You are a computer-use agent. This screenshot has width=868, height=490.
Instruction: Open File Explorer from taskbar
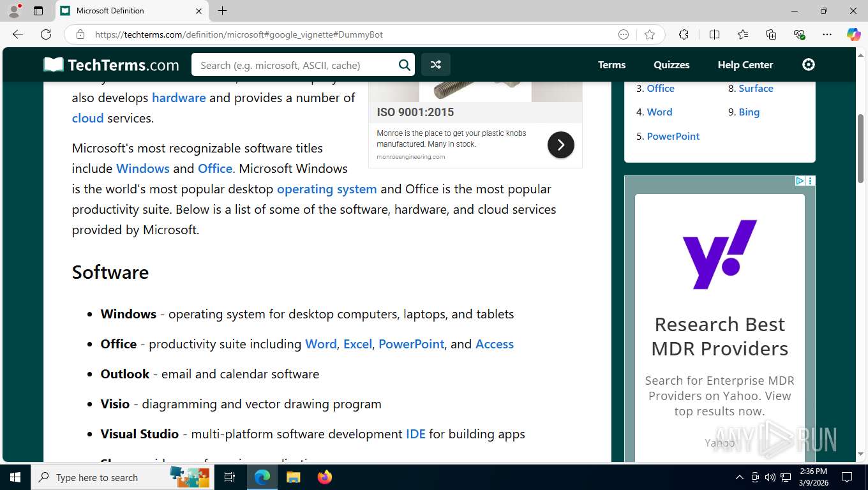pyautogui.click(x=293, y=477)
